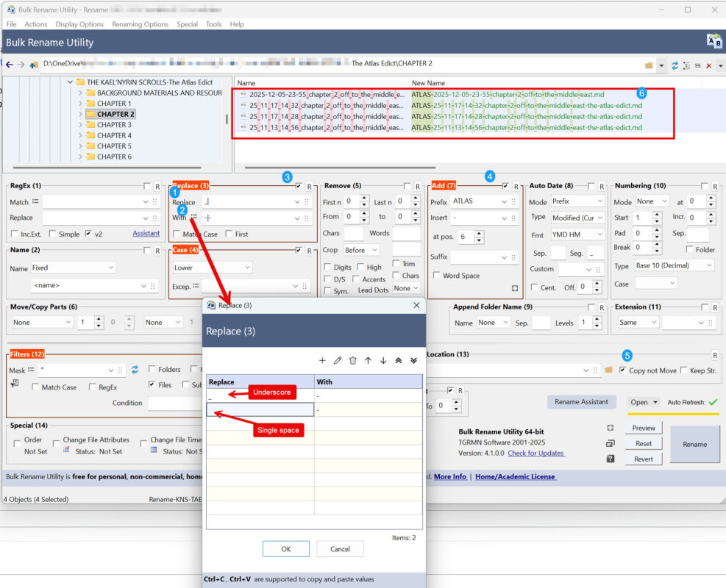Check Match Case in the Filters section
Screen dimensions: 726x588
[x=35, y=387]
